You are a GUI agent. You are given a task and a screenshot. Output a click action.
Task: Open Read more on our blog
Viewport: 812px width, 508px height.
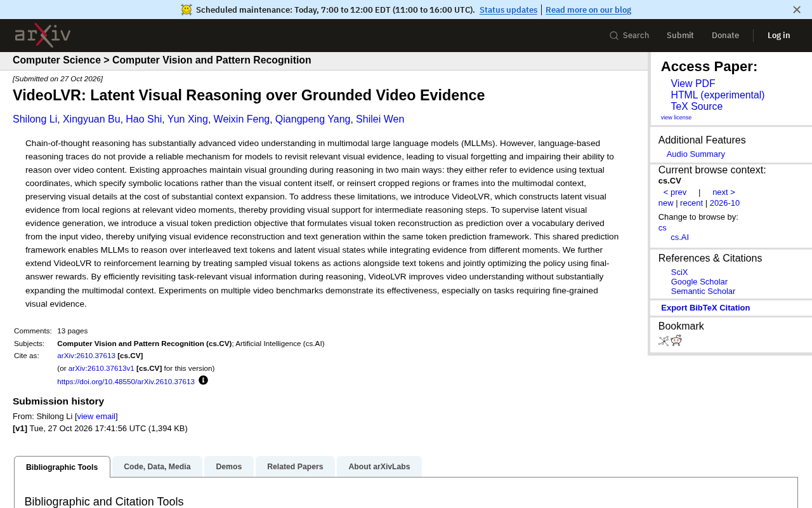click(x=588, y=10)
